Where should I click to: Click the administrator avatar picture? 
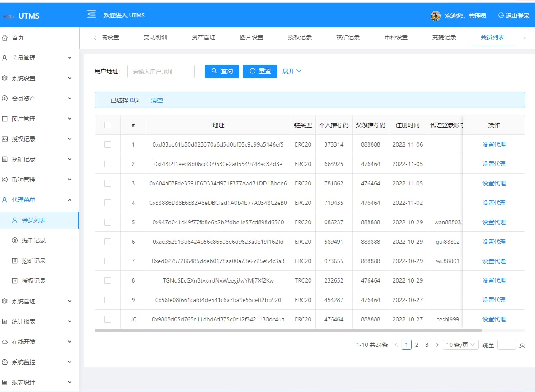point(435,16)
